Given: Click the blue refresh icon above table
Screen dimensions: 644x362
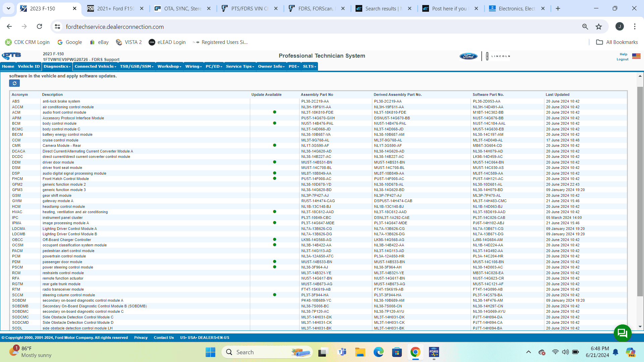Looking at the screenshot, I should click(x=14, y=83).
